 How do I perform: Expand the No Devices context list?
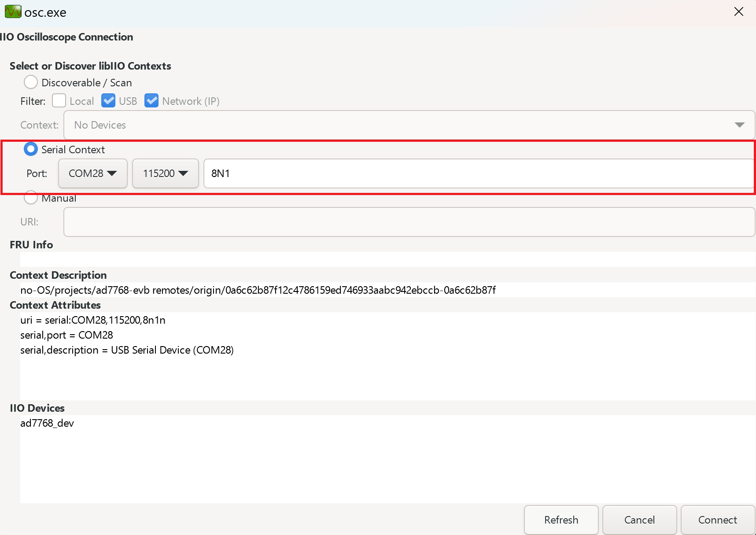click(x=739, y=125)
